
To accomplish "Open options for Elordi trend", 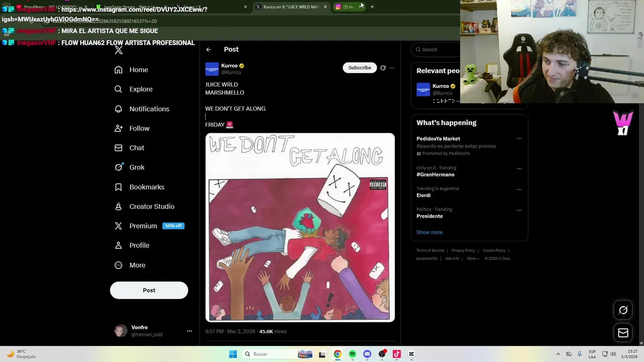I will [519, 190].
